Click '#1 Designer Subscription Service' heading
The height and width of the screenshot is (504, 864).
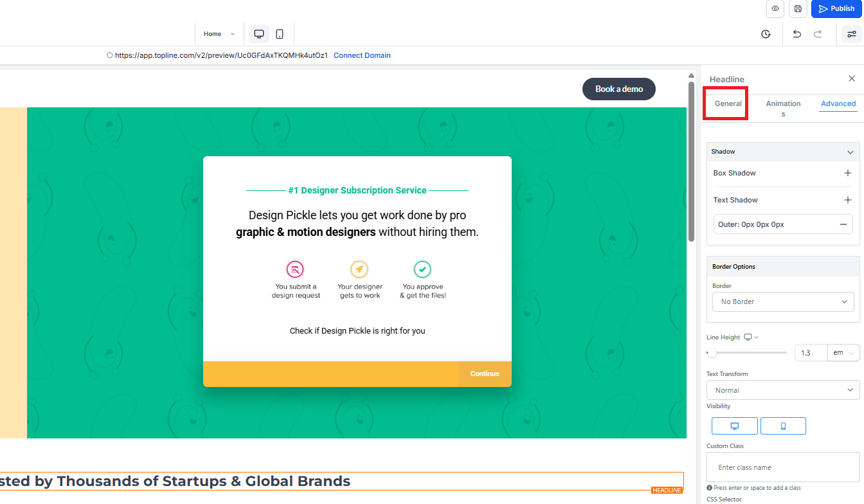[357, 190]
